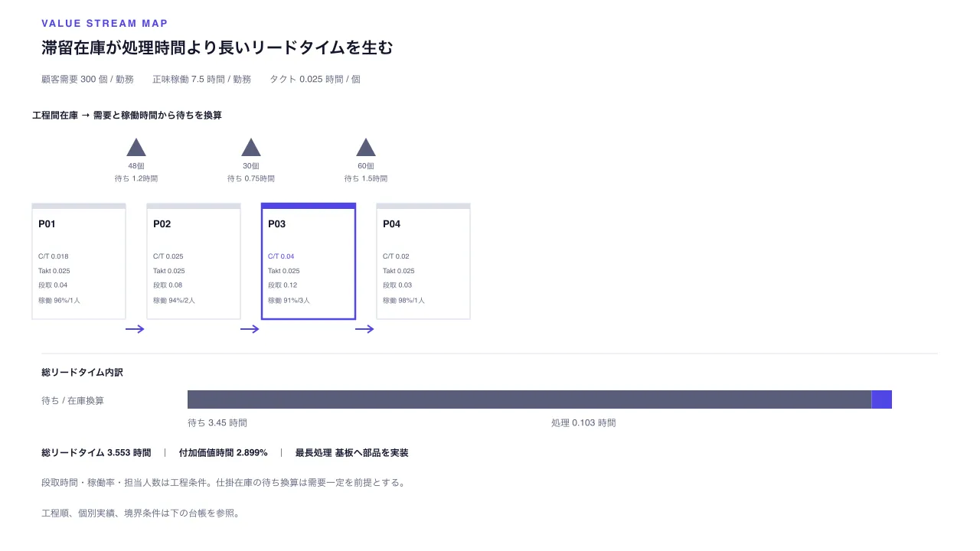The width and height of the screenshot is (980, 551).
Task: Click the 総リードタイム内訳 heading
Action: pos(82,373)
